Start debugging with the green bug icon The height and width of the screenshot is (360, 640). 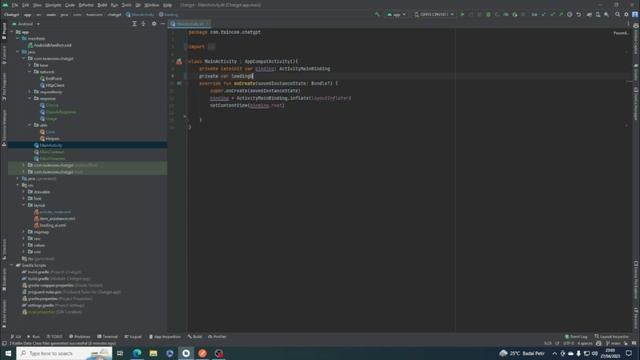pos(488,14)
